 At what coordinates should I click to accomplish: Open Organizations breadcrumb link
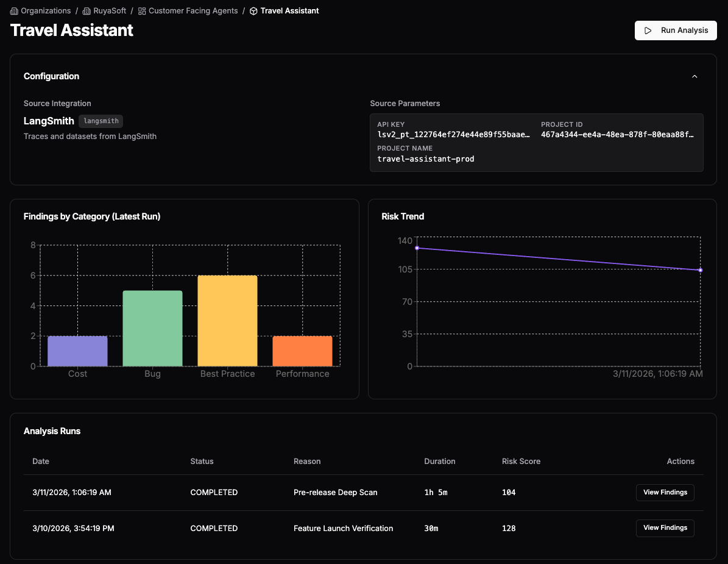tap(44, 11)
